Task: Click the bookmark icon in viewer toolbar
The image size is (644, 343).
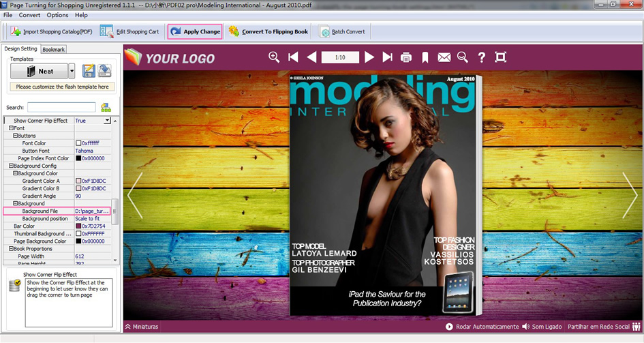Action: click(x=425, y=57)
